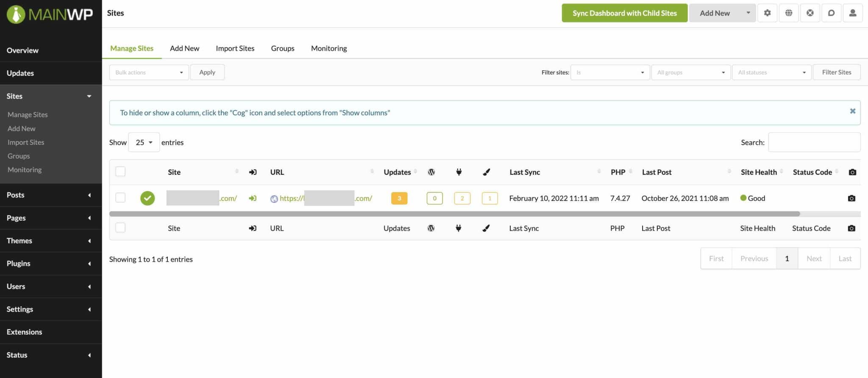Click the footer camera icon

click(x=851, y=228)
